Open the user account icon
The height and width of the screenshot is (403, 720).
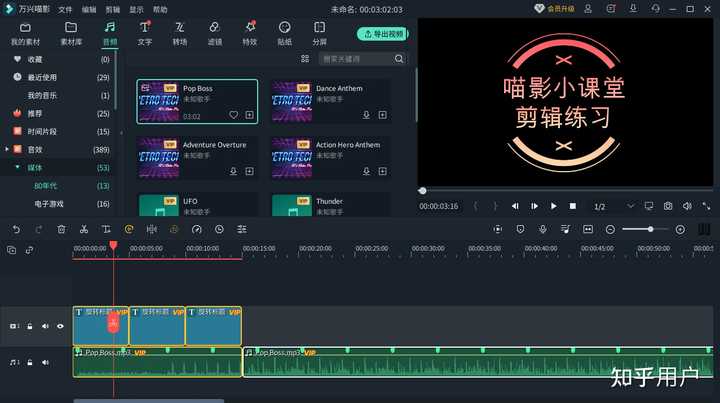point(588,9)
